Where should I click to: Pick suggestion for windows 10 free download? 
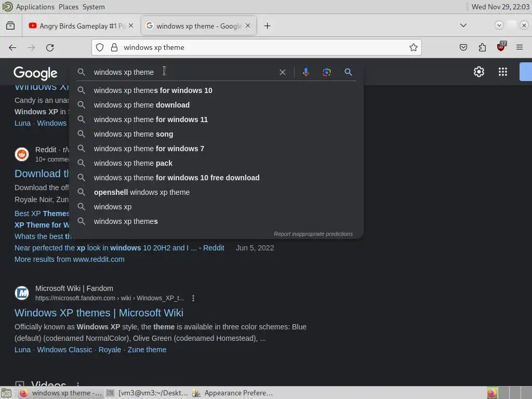(x=216, y=178)
